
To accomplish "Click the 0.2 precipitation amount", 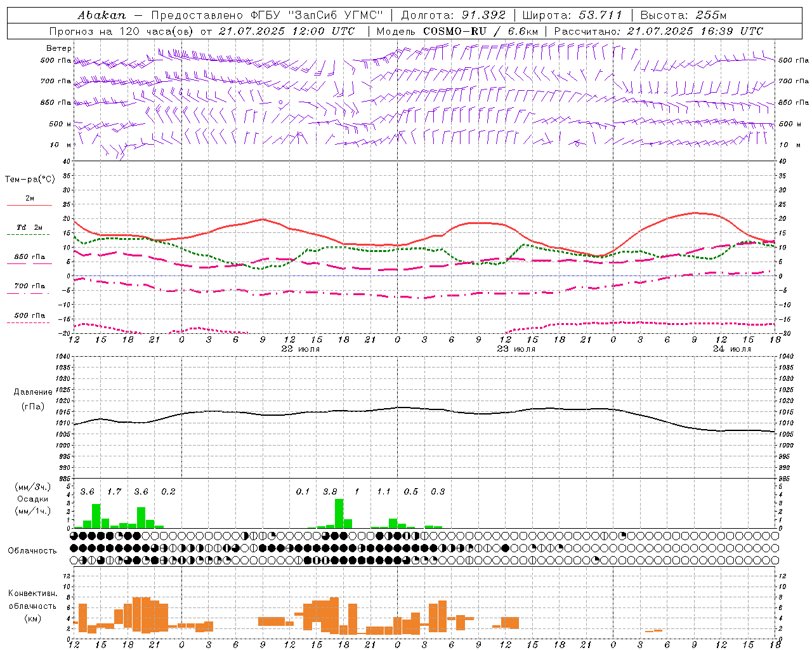I will click(168, 491).
